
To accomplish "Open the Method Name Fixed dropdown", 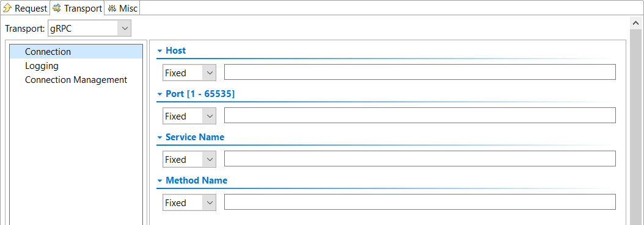I will (189, 203).
